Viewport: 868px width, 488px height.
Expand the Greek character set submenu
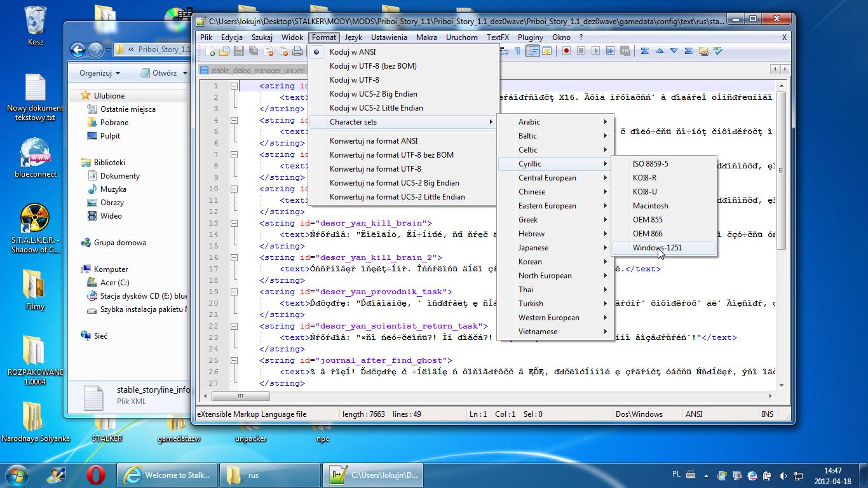pyautogui.click(x=555, y=220)
